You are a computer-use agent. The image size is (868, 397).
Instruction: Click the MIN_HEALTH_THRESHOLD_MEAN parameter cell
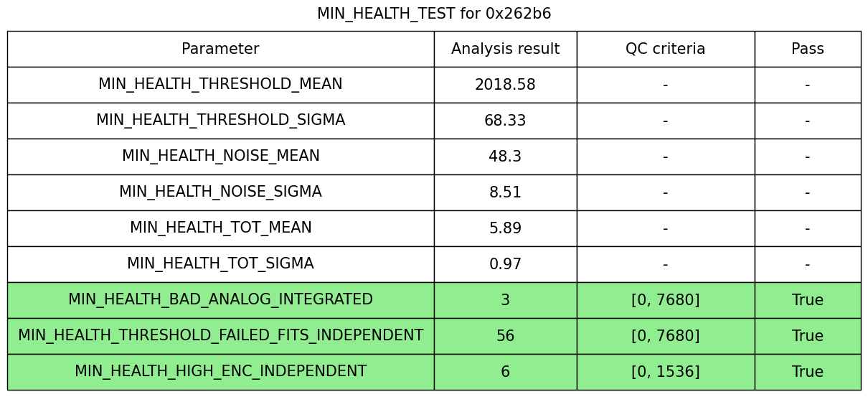pyautogui.click(x=220, y=85)
